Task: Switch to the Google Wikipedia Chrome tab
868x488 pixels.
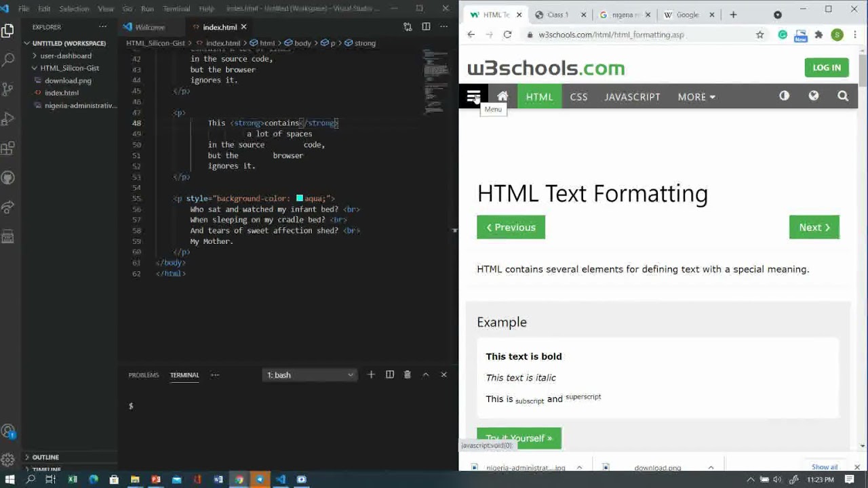Action: pos(687,14)
